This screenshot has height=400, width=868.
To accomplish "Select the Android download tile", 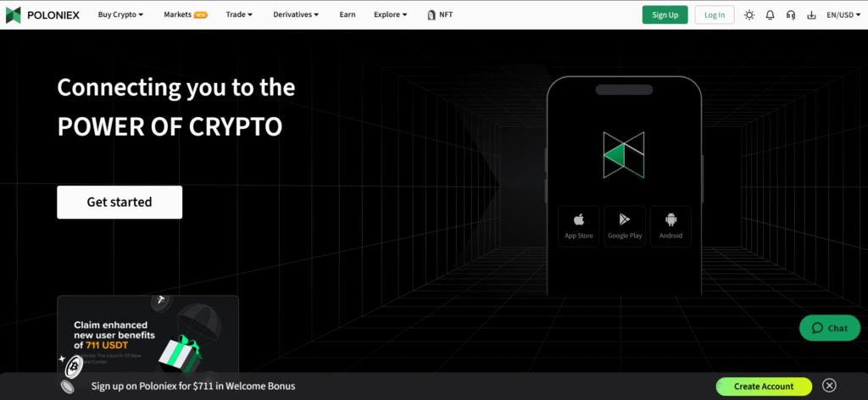I will pos(671,225).
